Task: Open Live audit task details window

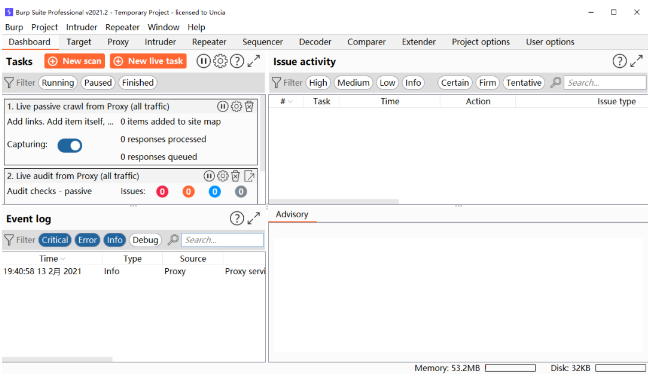Action: pyautogui.click(x=250, y=176)
